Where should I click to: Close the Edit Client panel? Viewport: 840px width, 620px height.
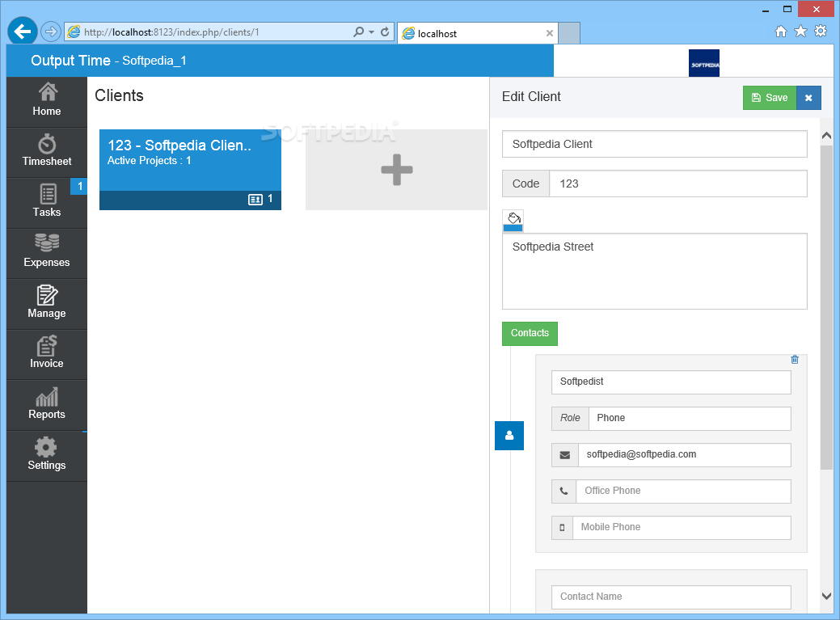pos(808,98)
